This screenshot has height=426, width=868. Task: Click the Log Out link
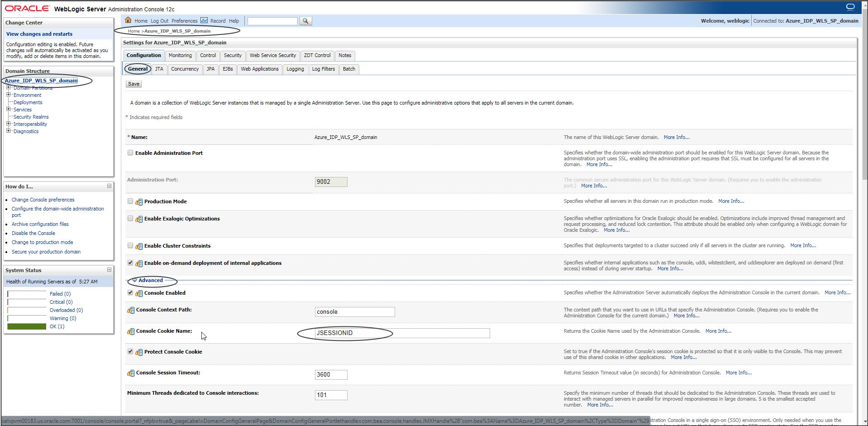pos(159,21)
